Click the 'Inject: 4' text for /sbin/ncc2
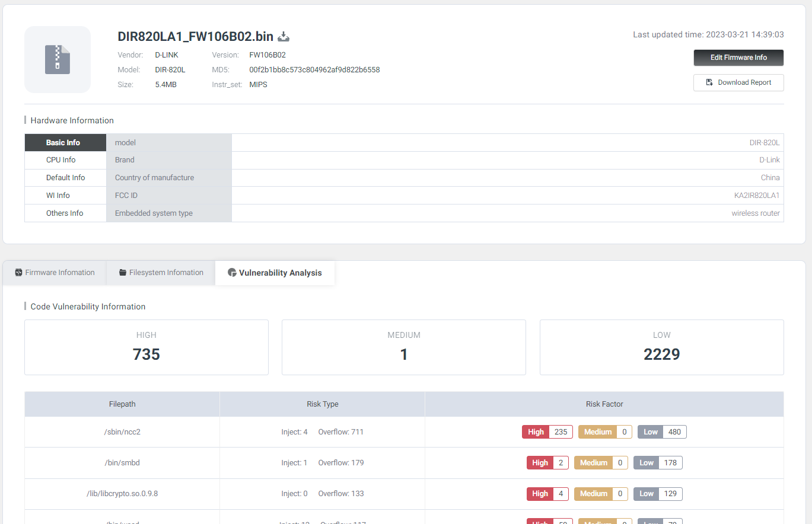Viewport: 812px width, 524px height. click(294, 432)
